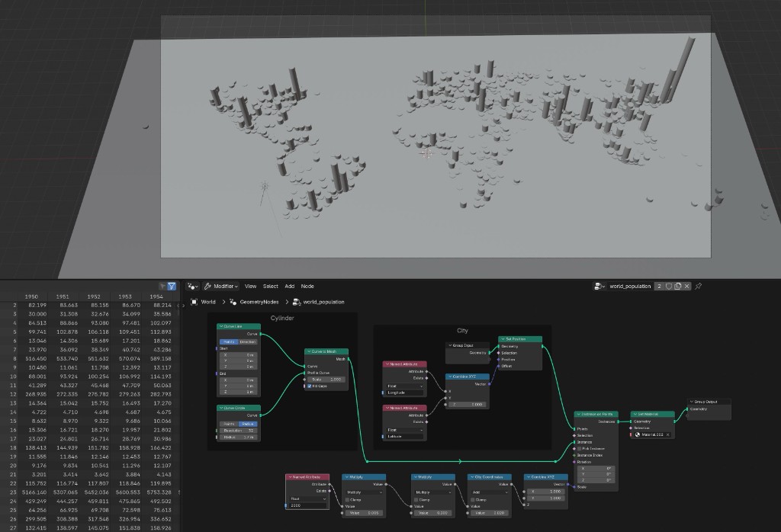Select Direction mode on the Curve Line node
Viewport: 781px width, 532px height.
tap(248, 341)
